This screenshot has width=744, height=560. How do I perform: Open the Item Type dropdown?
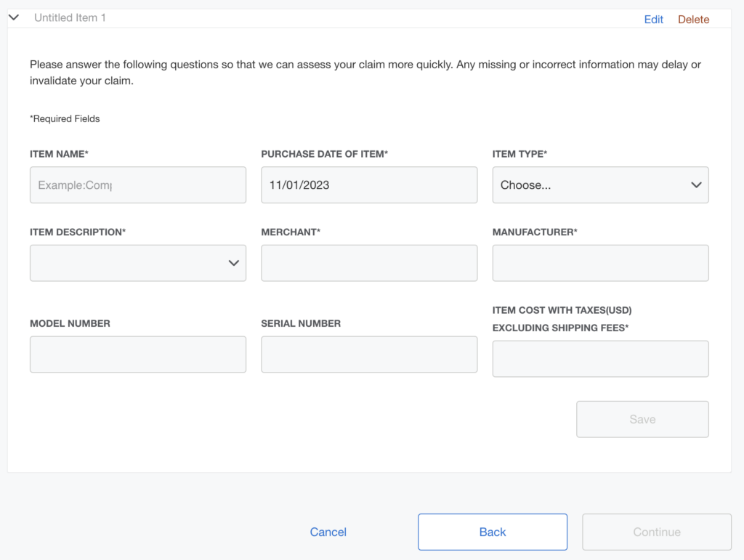(x=600, y=184)
